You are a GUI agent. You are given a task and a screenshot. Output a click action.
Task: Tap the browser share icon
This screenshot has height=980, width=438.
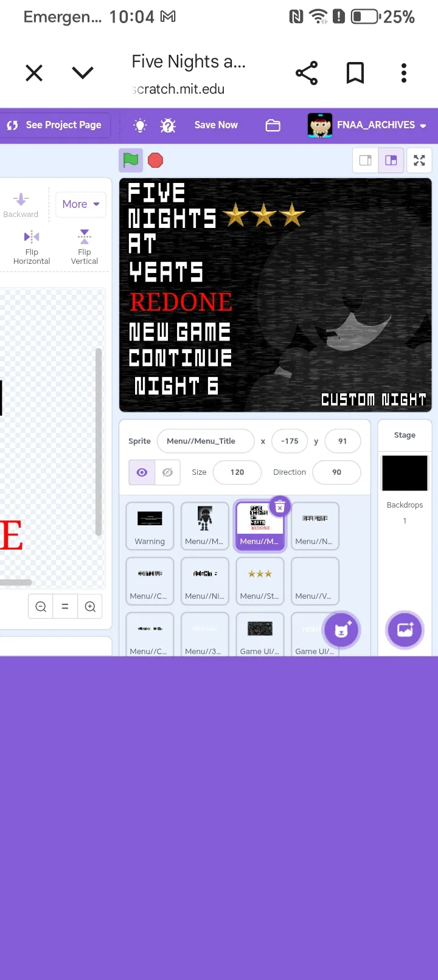point(307,73)
